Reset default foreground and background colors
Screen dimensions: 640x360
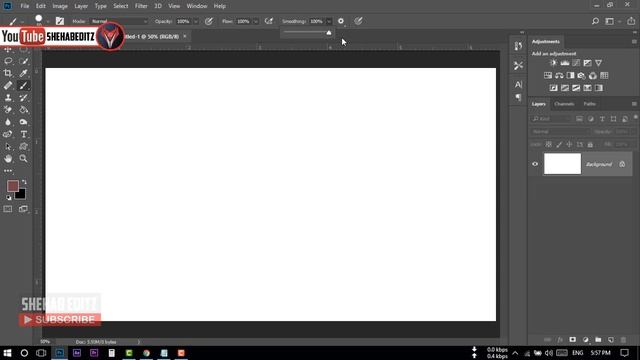[x=9, y=198]
